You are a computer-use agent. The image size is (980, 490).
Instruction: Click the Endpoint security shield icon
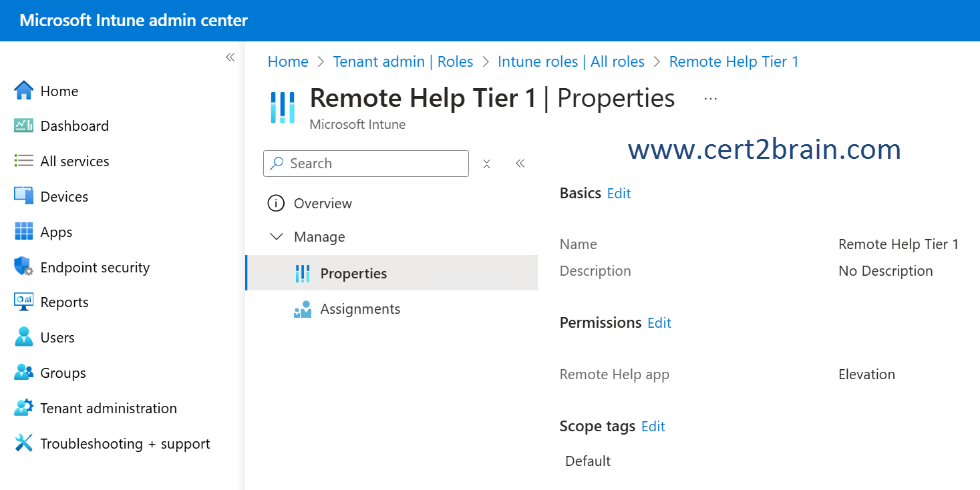click(23, 267)
